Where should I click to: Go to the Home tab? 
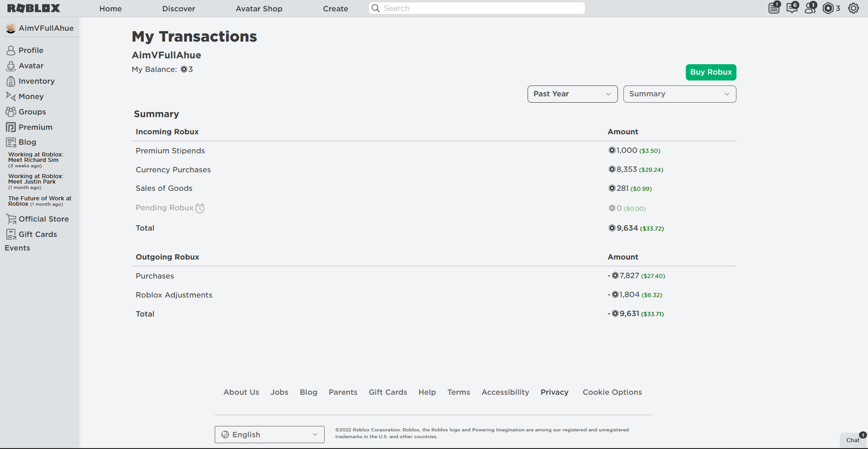[x=110, y=9]
